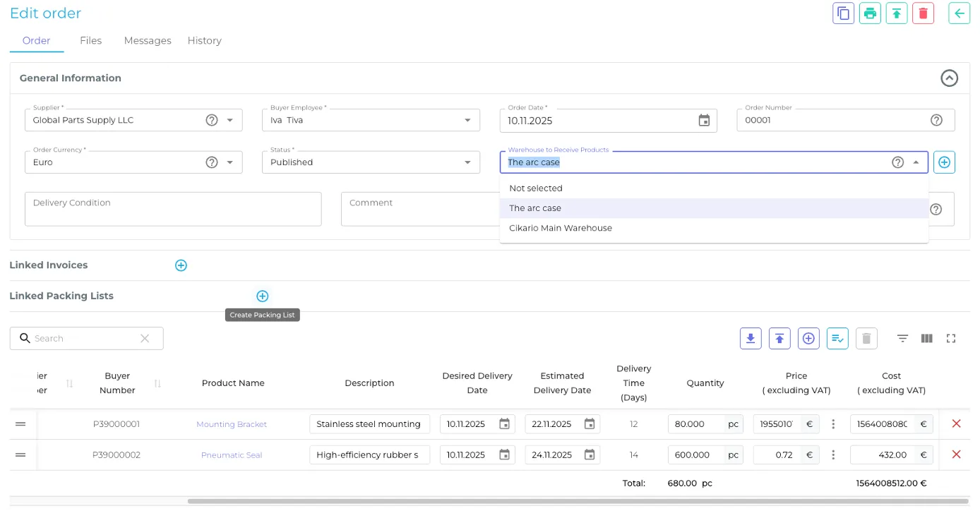Open the Supplier dropdown
Screen dimensions: 980x511
229,121
